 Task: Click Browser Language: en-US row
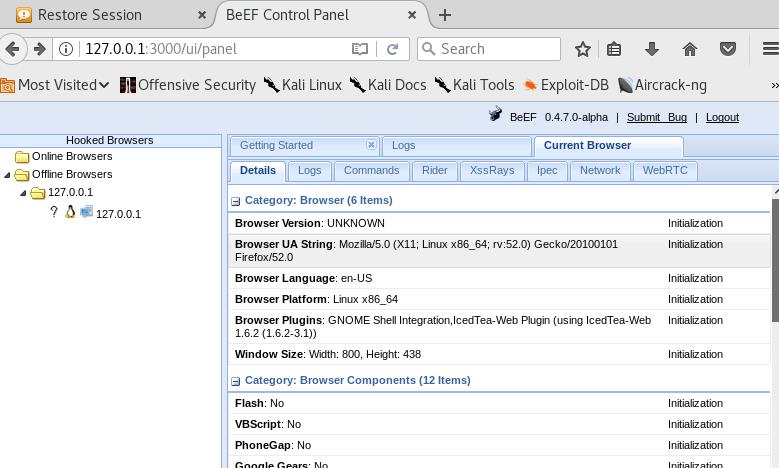[x=499, y=279]
